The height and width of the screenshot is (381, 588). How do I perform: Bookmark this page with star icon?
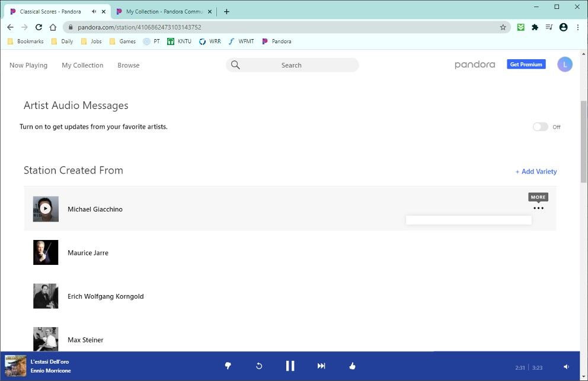pos(503,27)
